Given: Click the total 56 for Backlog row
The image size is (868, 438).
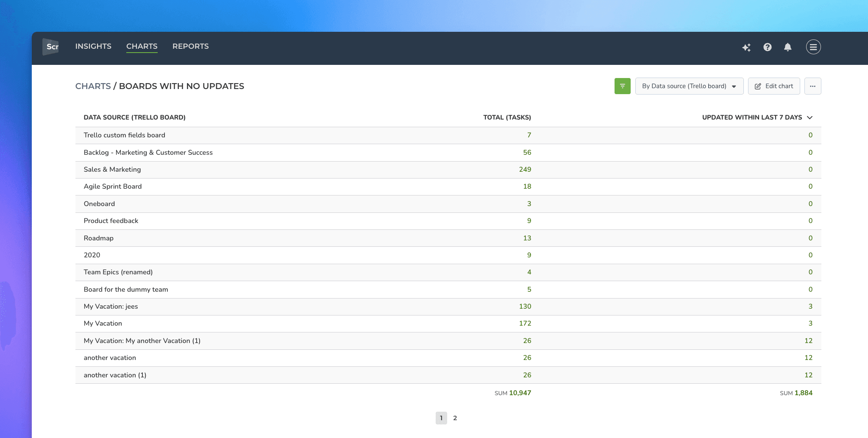Looking at the screenshot, I should (527, 153).
